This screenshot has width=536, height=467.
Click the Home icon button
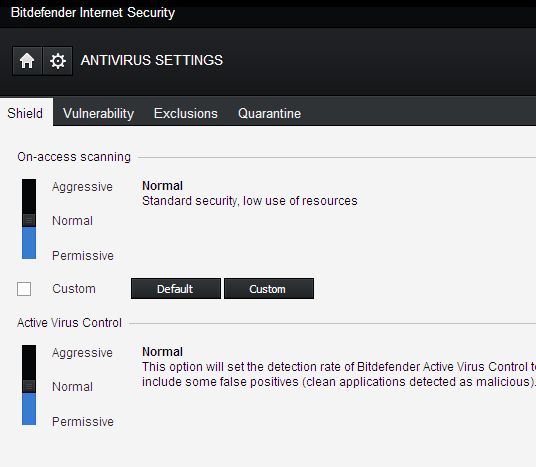27,61
